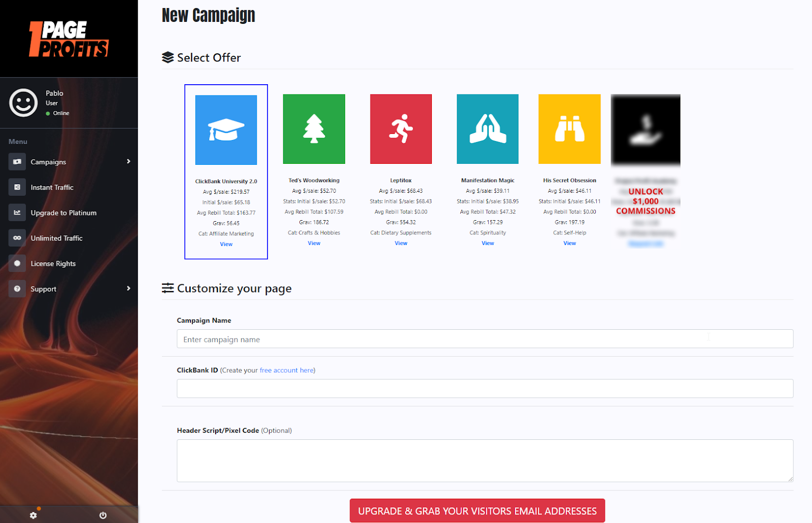Click View link under Ted's Woodworking
Viewport: 812px width, 523px height.
314,243
